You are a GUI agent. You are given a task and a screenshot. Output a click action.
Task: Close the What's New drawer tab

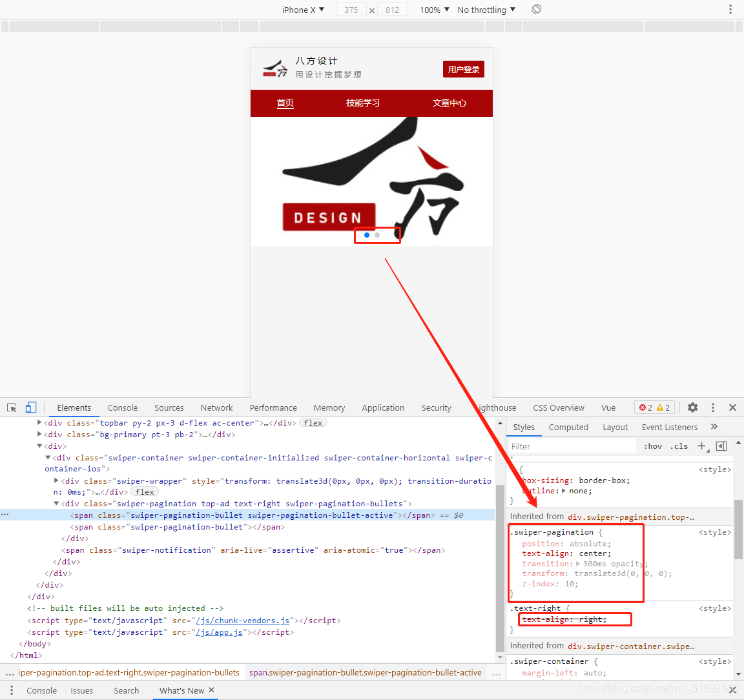212,690
